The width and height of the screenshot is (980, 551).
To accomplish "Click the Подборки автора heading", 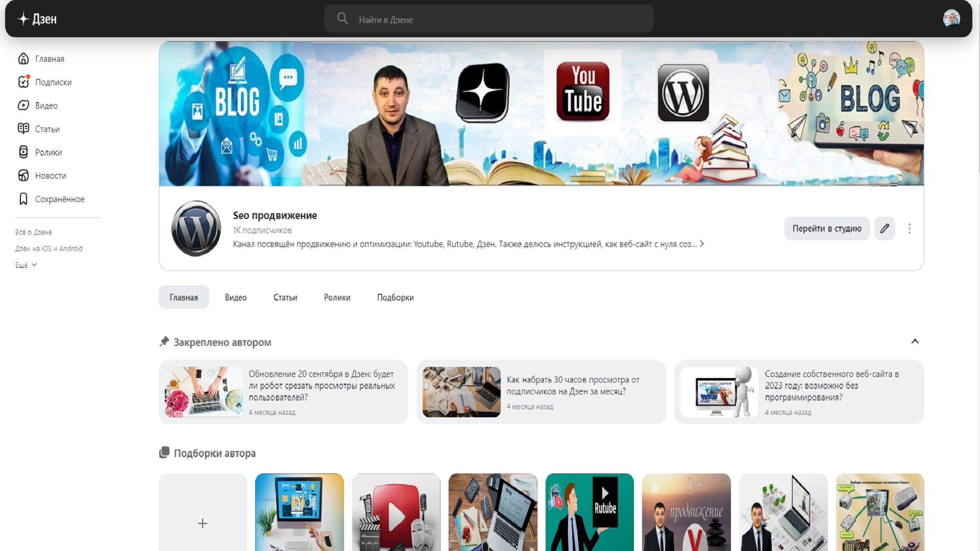I will 215,453.
